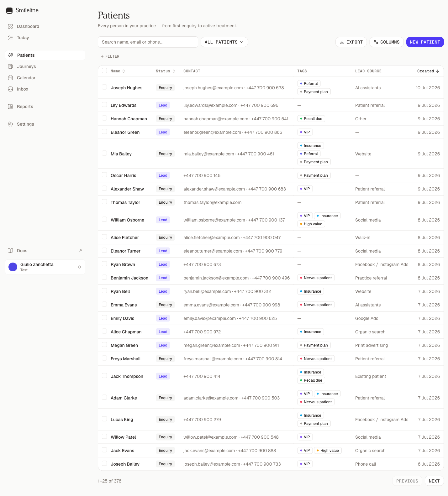
Task: Toggle the select-all rows checkbox
Action: pos(104,71)
